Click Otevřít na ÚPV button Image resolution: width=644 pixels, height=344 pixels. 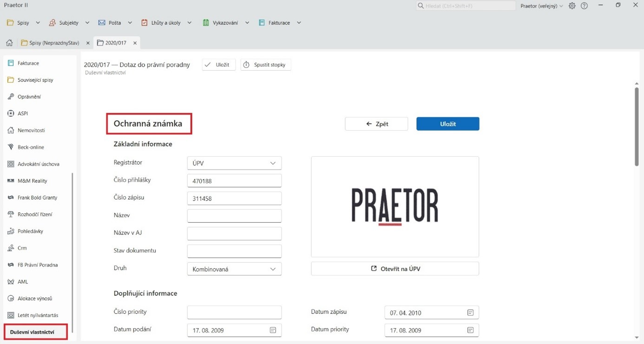395,269
